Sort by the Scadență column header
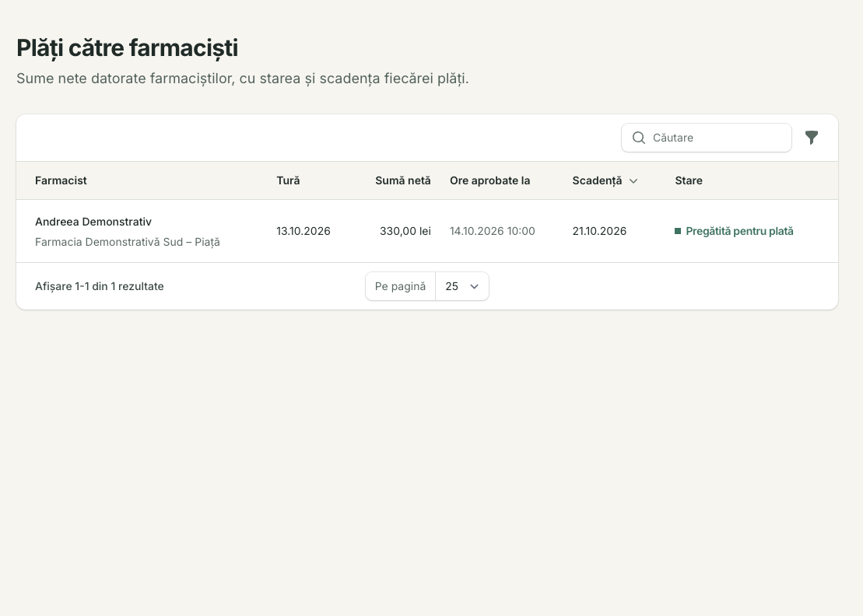This screenshot has height=616, width=863. click(605, 180)
